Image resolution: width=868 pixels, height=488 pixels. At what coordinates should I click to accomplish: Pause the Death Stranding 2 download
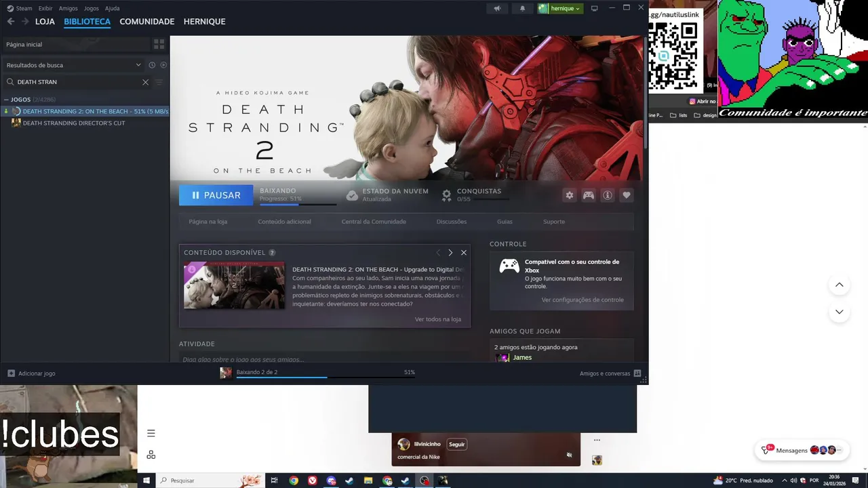216,195
